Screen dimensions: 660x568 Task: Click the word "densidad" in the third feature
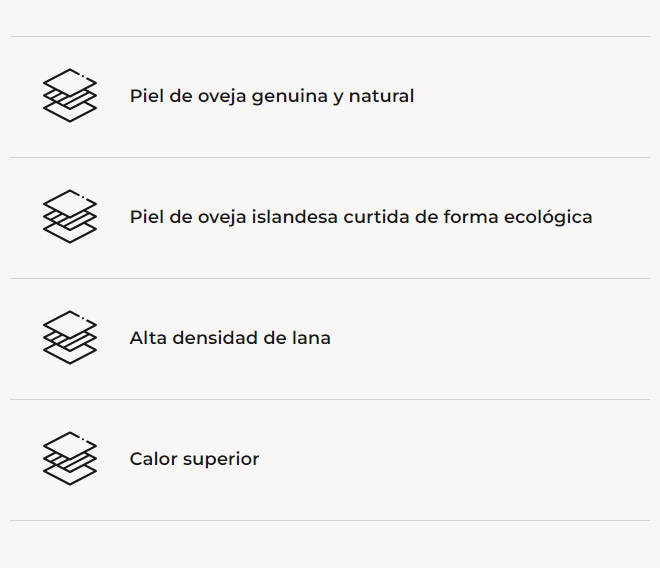click(215, 338)
